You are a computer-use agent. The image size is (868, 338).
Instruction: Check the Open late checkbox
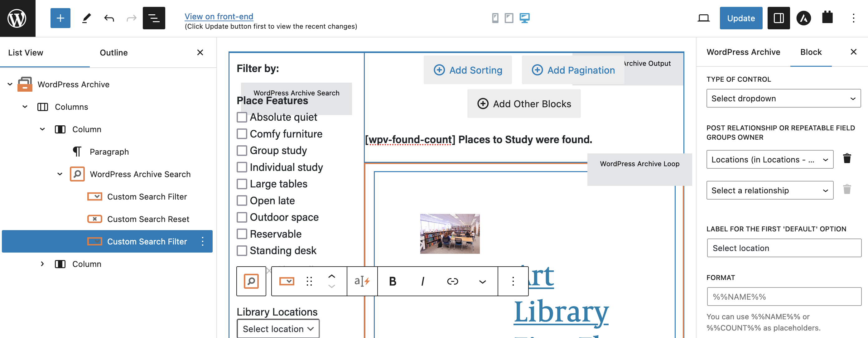[242, 200]
